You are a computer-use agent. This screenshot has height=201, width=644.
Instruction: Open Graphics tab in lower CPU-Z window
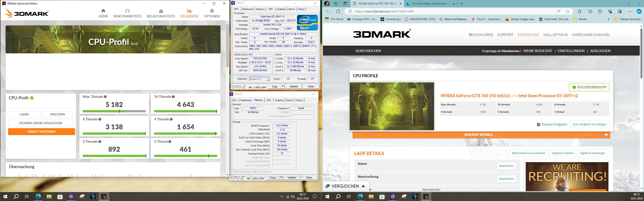(279, 100)
